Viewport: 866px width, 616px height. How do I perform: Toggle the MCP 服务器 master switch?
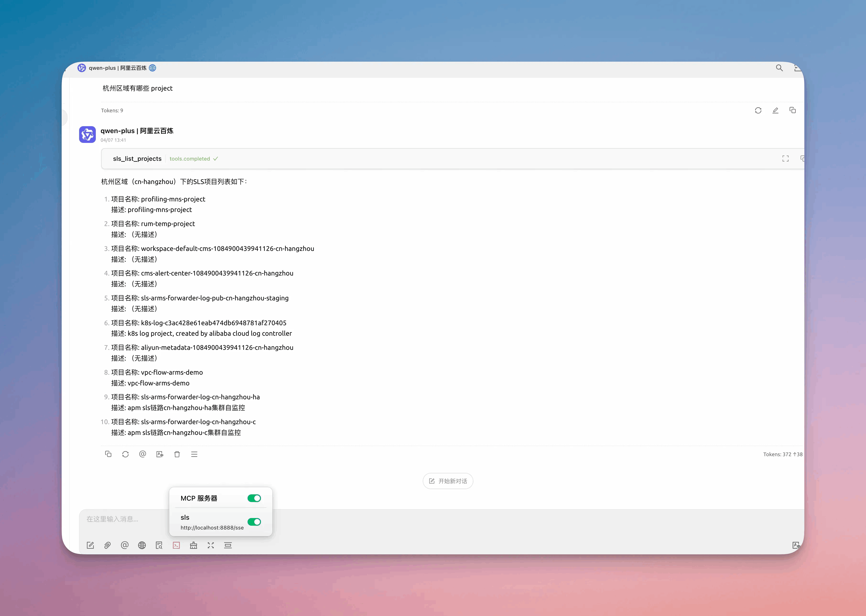click(254, 498)
